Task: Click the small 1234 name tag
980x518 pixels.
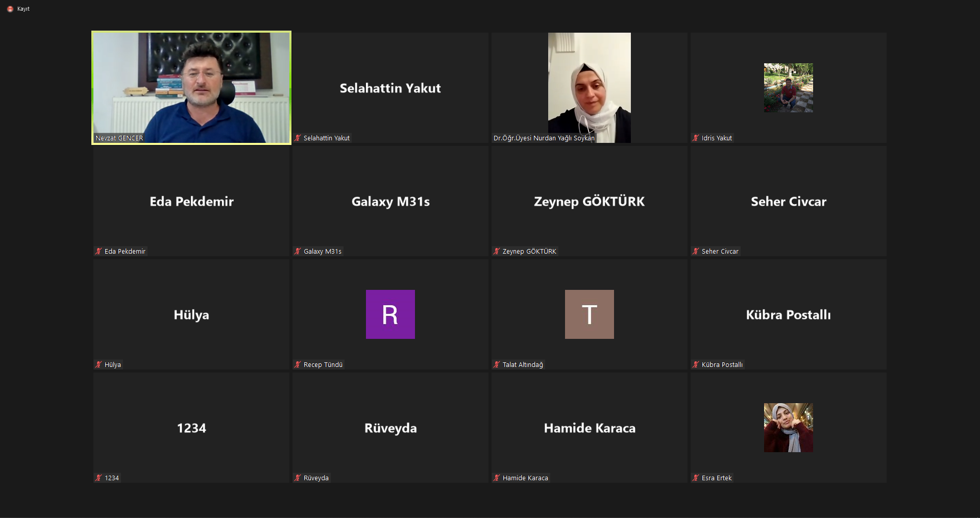Action: 112,478
